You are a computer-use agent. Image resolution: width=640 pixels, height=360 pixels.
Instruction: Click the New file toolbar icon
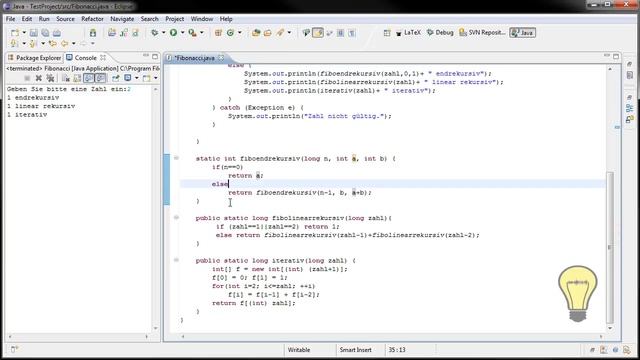tap(15, 33)
